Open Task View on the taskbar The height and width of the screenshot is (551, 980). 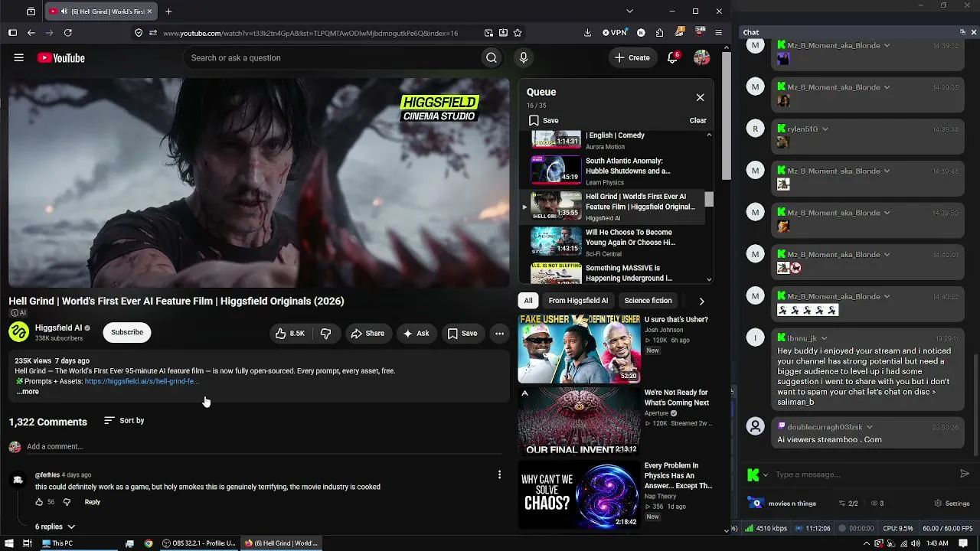[27, 543]
